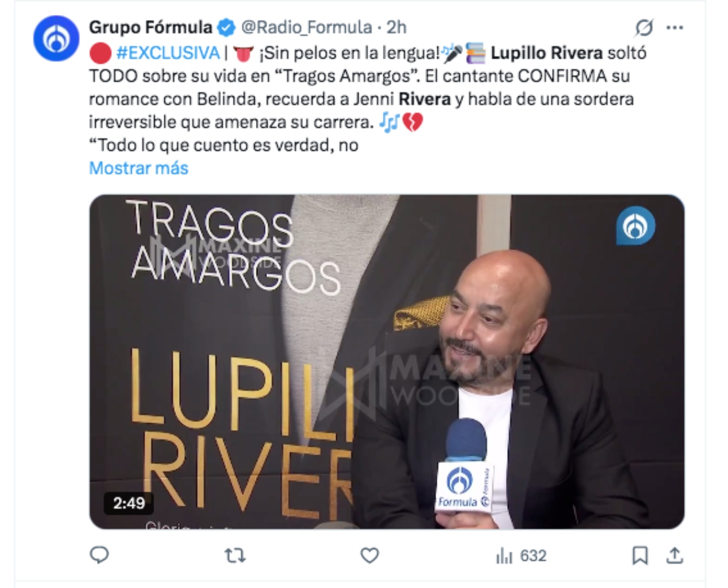Image resolution: width=728 pixels, height=588 pixels.
Task: Open Grok explain-this-post icon
Action: point(644,28)
